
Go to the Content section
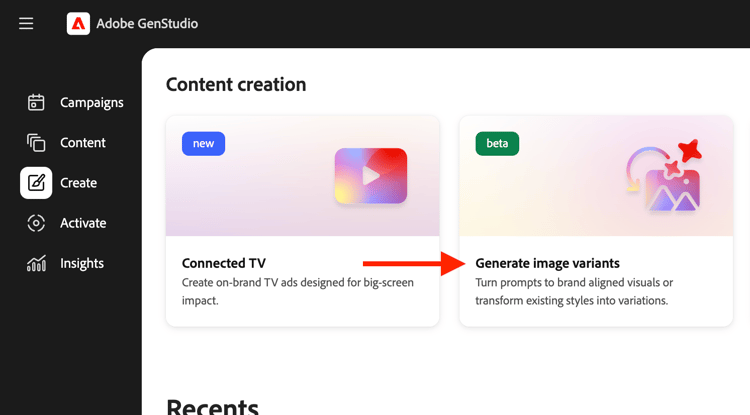click(83, 142)
